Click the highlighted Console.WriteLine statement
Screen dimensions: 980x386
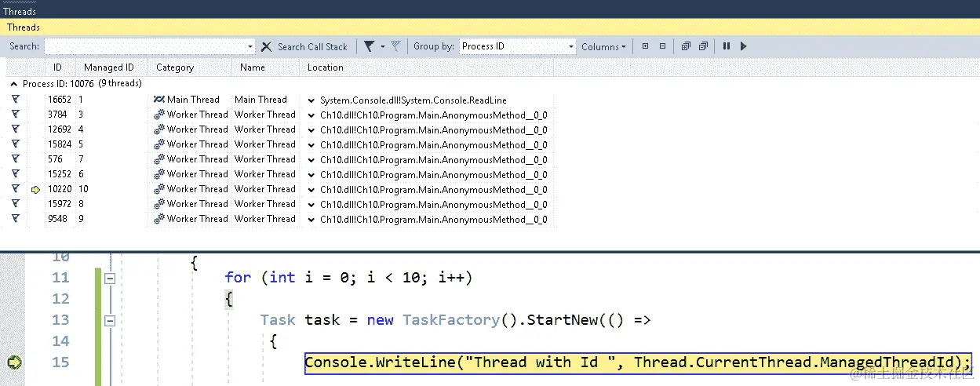point(638,362)
